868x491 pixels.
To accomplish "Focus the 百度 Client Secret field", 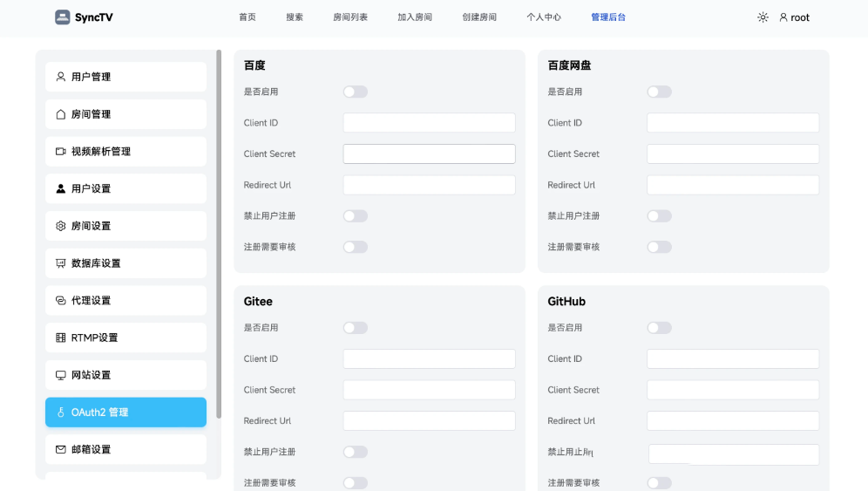I will (x=429, y=153).
